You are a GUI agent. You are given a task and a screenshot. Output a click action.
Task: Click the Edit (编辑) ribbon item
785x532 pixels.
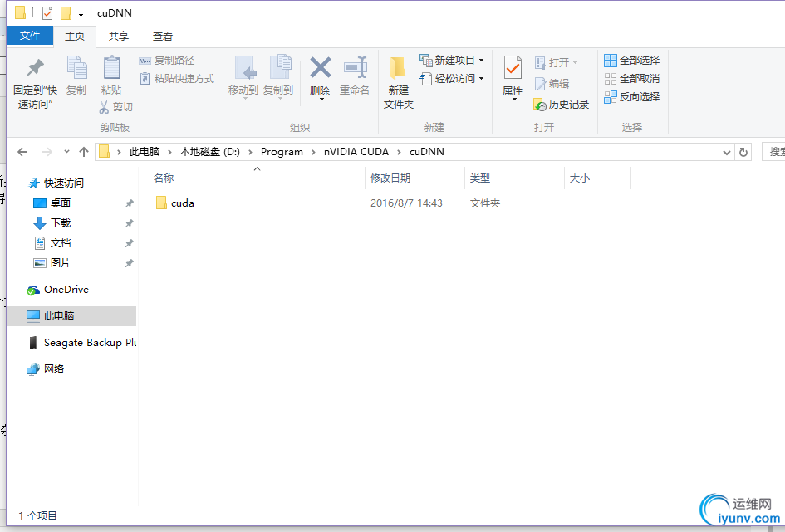coord(552,84)
